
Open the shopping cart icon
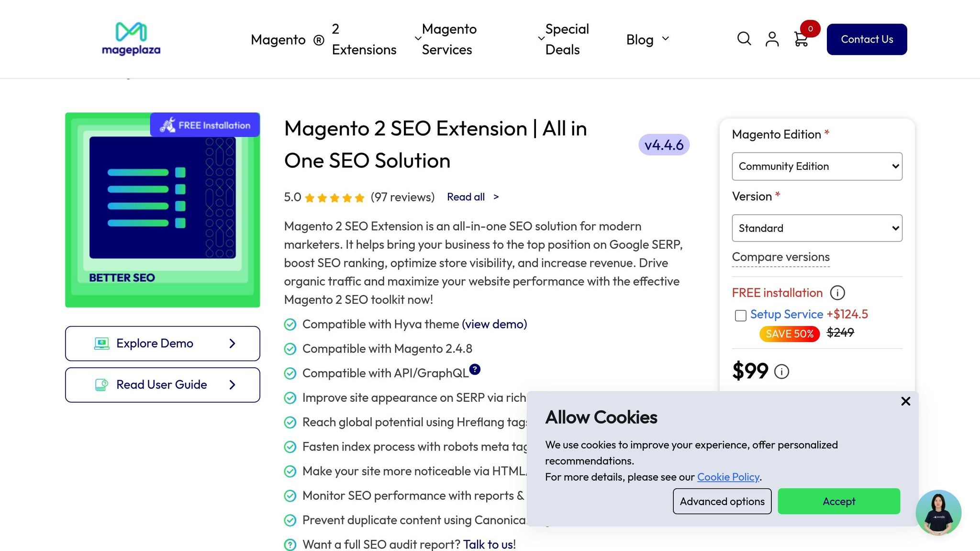800,39
